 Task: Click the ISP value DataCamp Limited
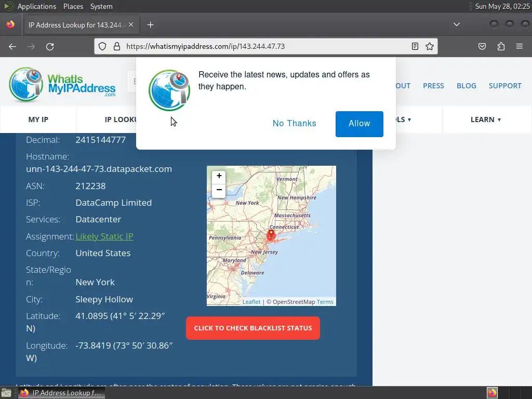coord(113,203)
